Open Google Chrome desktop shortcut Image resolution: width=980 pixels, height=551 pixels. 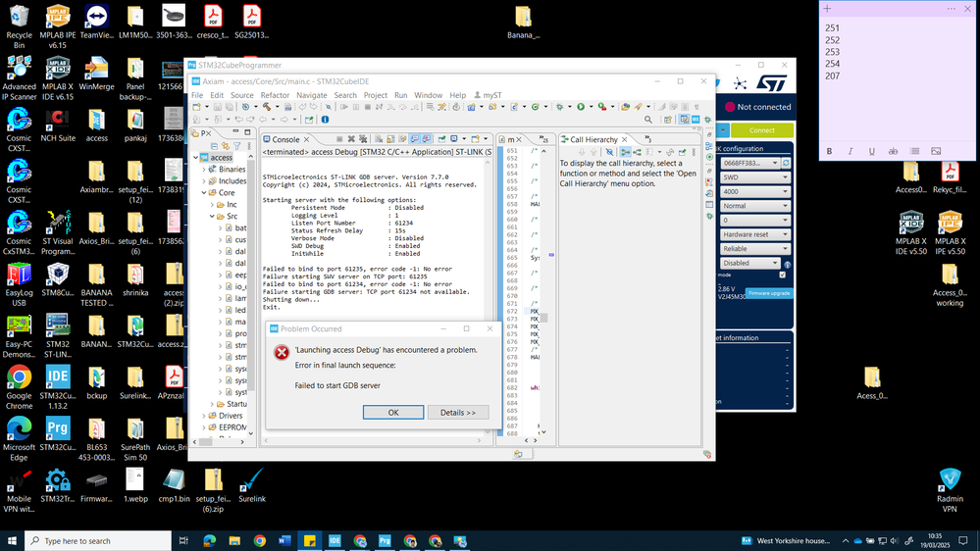(x=19, y=384)
